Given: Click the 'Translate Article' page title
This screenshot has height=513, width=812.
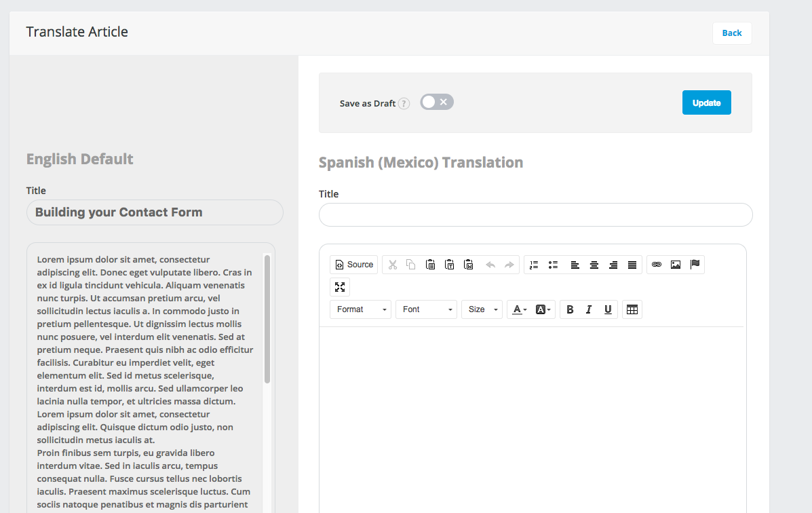Looking at the screenshot, I should (77, 32).
